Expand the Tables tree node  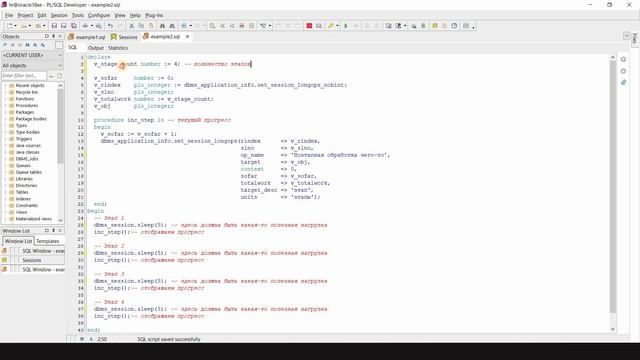(x=6, y=192)
